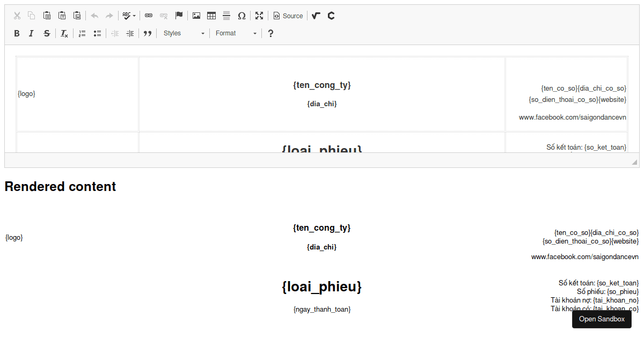This screenshot has height=338, width=644.
Task: Insert special character omega
Action: 241,16
